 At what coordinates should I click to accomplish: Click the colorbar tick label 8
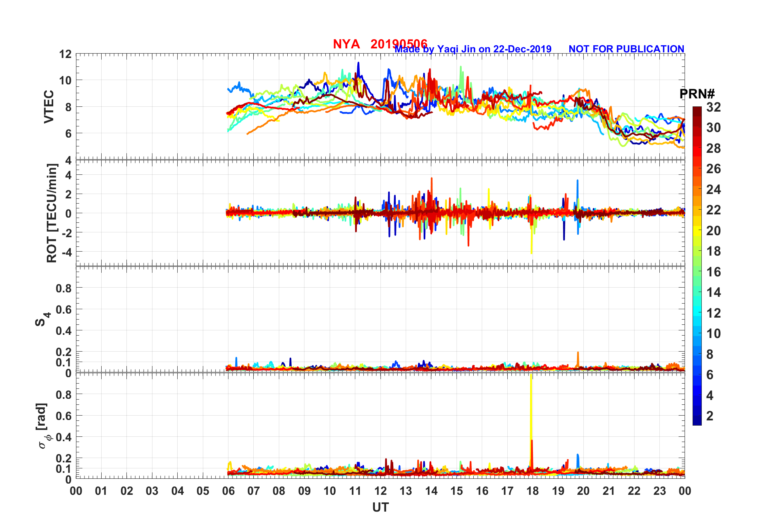[x=710, y=354]
